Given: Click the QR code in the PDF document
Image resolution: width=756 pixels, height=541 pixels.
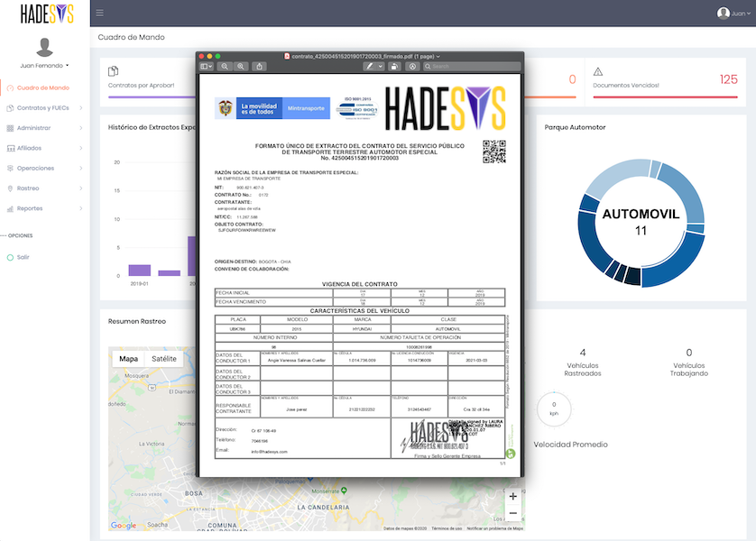Looking at the screenshot, I should coord(494,151).
